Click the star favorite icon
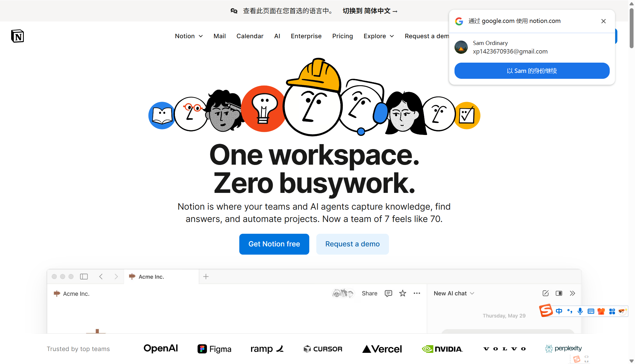This screenshot has height=364, width=635. click(x=402, y=293)
